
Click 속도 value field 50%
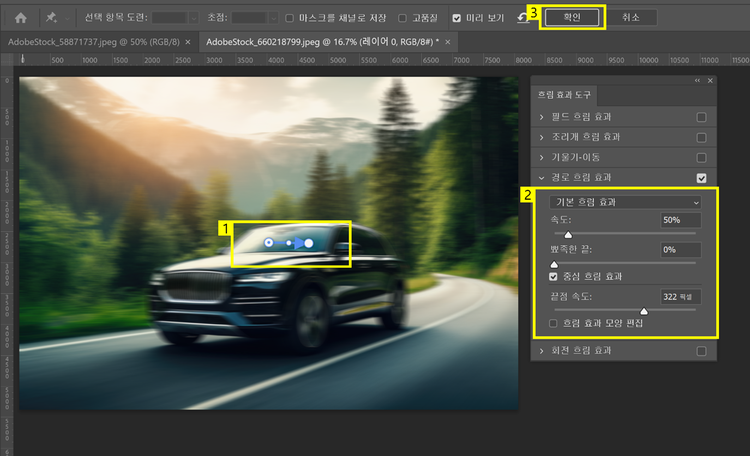[x=681, y=220]
